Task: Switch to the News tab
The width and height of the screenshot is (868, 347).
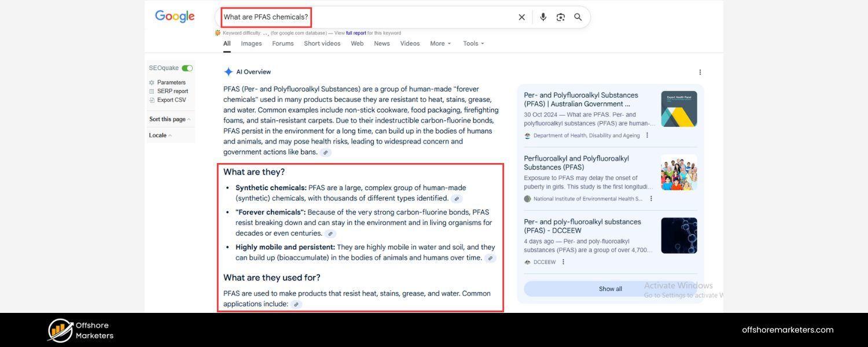Action: [381, 43]
